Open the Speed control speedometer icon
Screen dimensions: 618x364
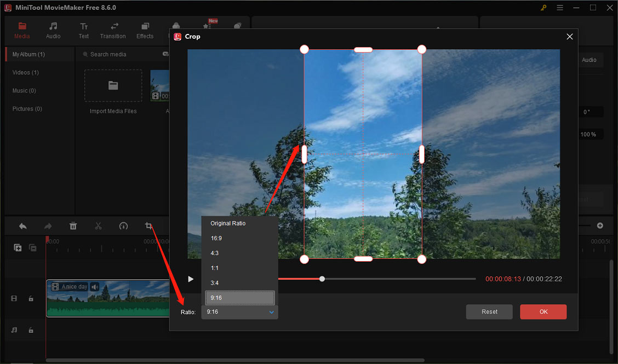point(123,226)
